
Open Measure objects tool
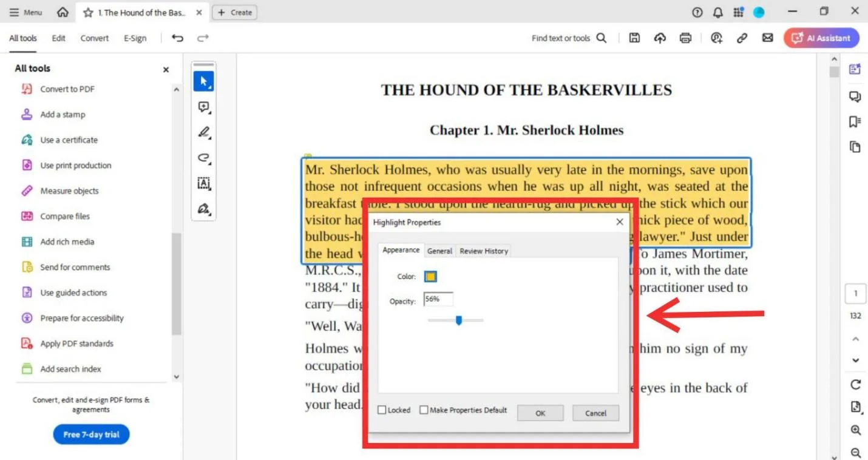pyautogui.click(x=69, y=191)
